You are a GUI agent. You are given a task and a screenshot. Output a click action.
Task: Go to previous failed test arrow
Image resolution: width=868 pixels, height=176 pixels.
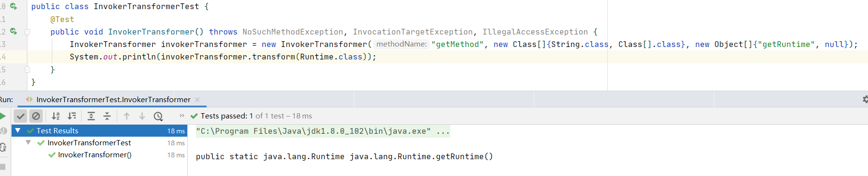tap(127, 116)
